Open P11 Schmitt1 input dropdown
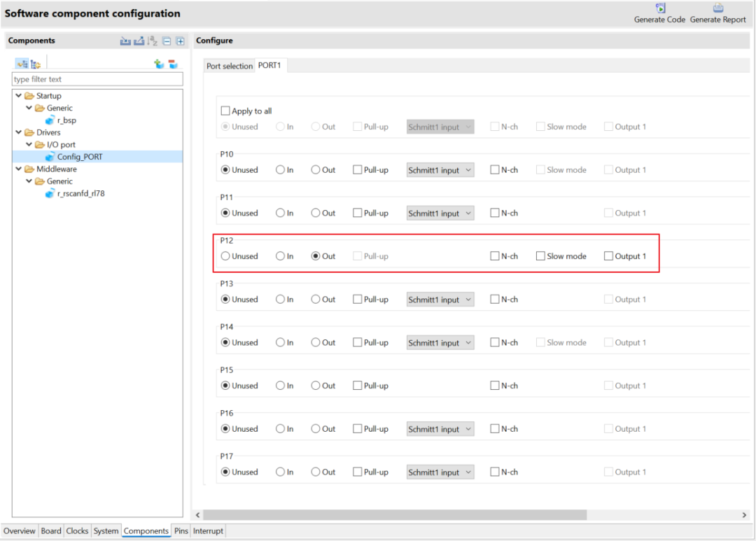The image size is (756, 541). (440, 213)
